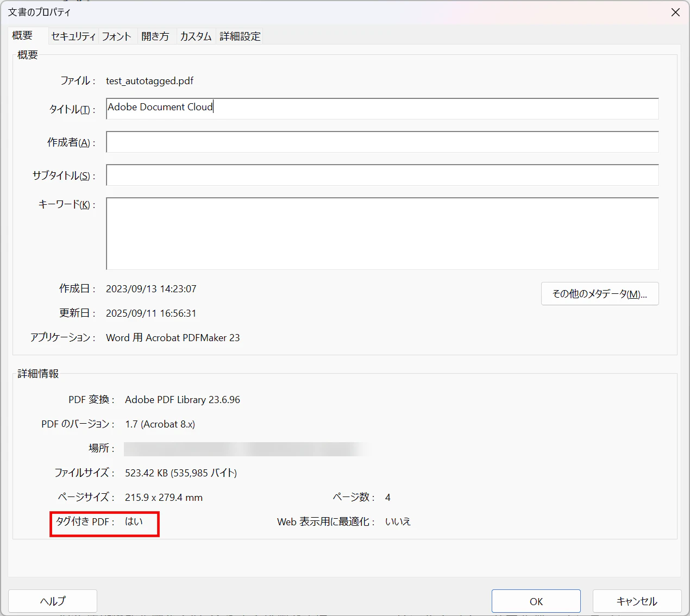Click the サブタイトル input field
Viewport: 690px width, 616px height.
[382, 175]
